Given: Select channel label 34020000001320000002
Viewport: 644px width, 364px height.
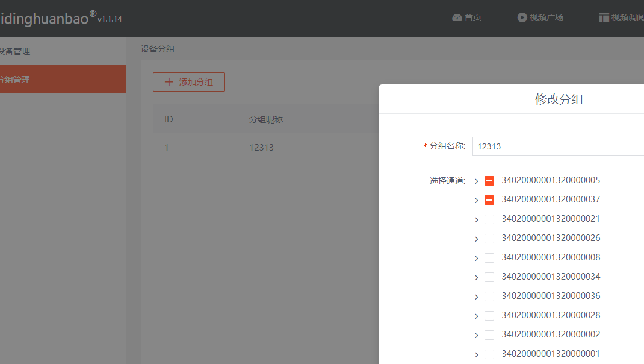Looking at the screenshot, I should (x=551, y=334).
